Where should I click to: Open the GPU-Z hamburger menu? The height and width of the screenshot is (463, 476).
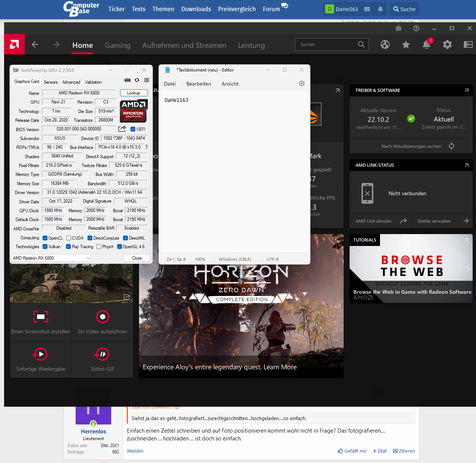(147, 80)
